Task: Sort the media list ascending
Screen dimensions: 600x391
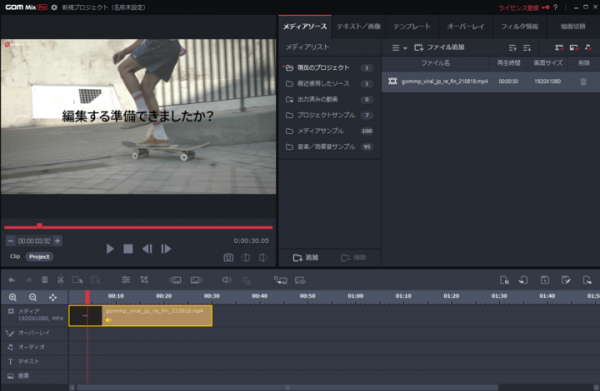Action: [x=512, y=48]
